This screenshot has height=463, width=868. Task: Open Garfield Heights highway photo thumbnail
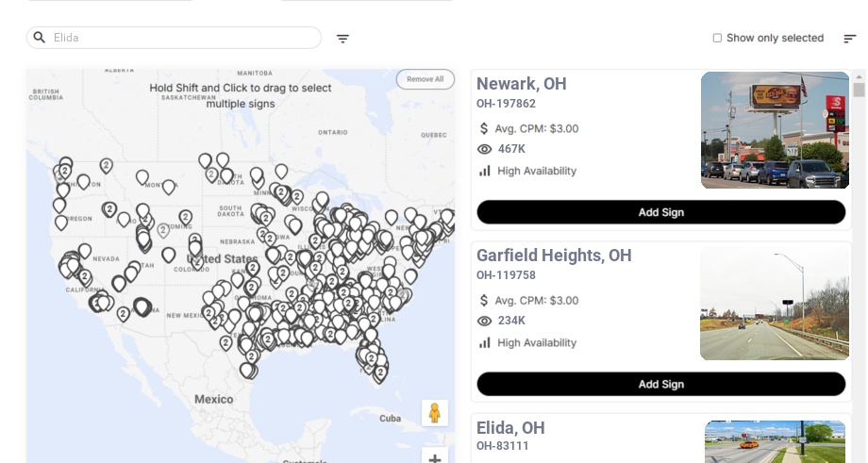[x=775, y=303]
